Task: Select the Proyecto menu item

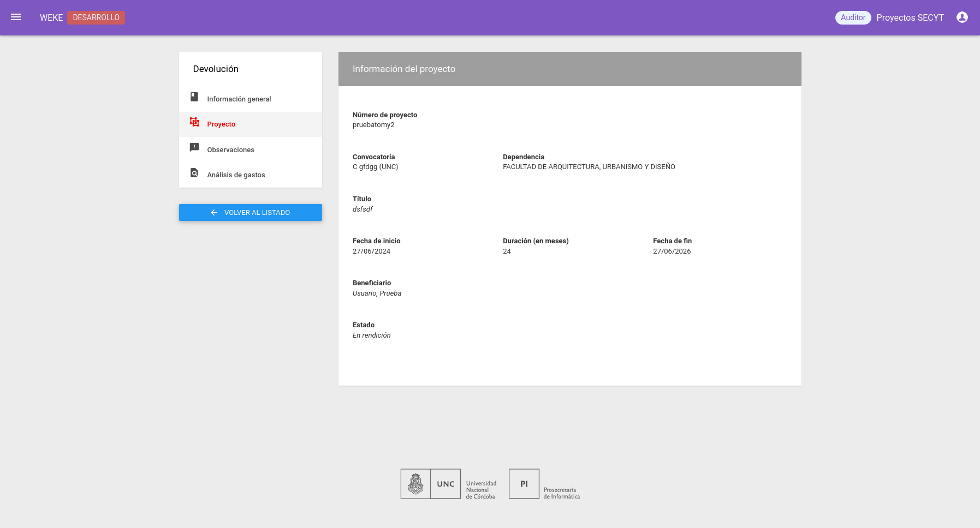Action: pos(221,124)
